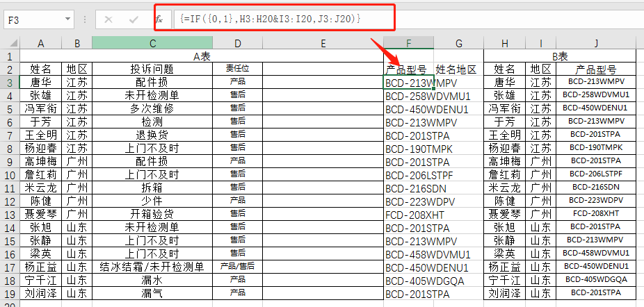
Task: Select row 3 header
Action: [10, 82]
